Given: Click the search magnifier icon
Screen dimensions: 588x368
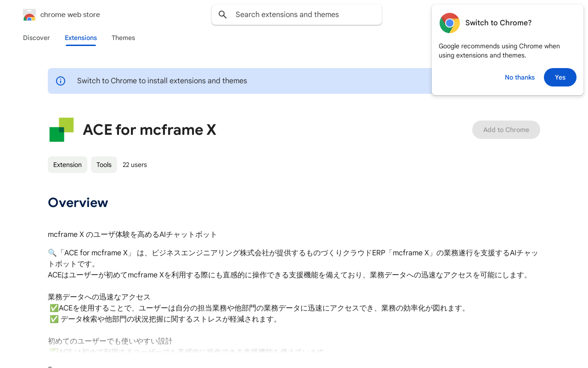Looking at the screenshot, I should click(223, 15).
